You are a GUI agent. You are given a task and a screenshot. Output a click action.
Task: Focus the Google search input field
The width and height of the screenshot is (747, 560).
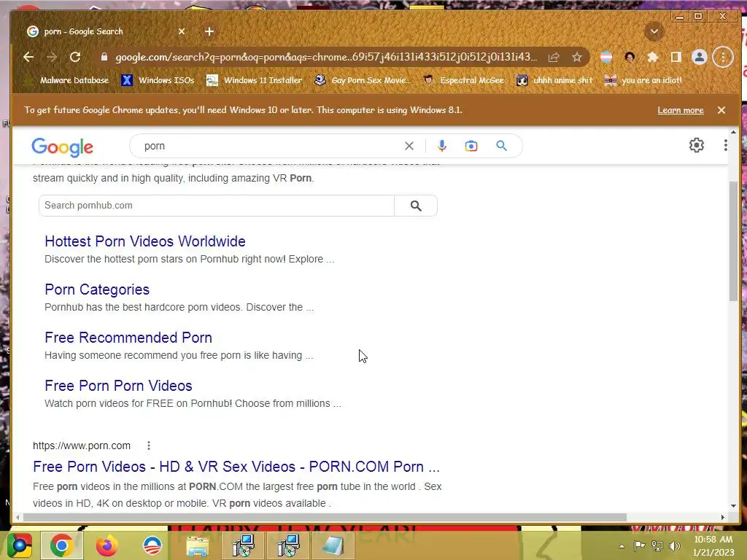tap(271, 146)
